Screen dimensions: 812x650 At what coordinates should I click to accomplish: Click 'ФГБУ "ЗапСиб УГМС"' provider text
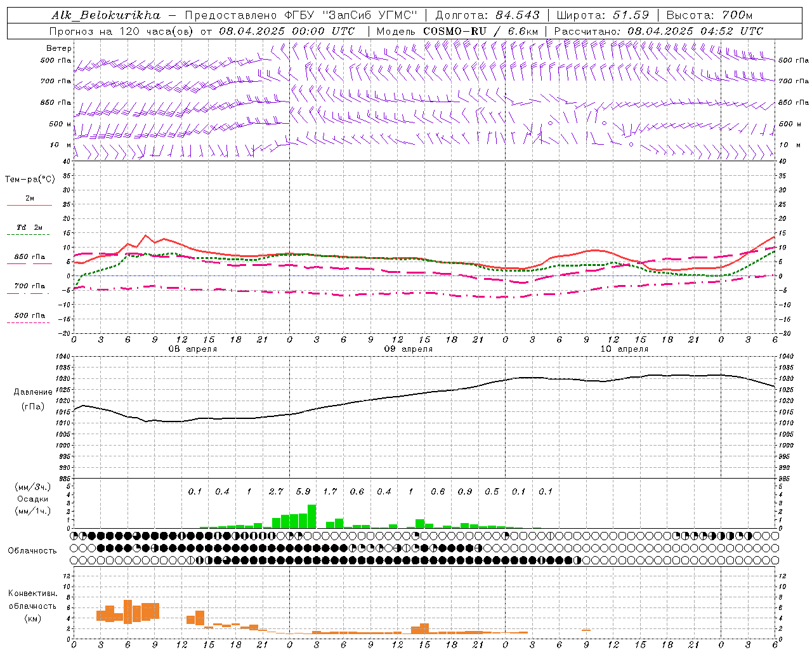pos(350,15)
